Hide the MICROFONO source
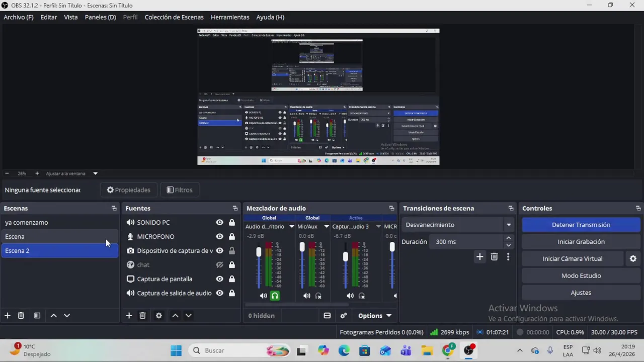Screen dimensions: 644x362 click(x=219, y=236)
